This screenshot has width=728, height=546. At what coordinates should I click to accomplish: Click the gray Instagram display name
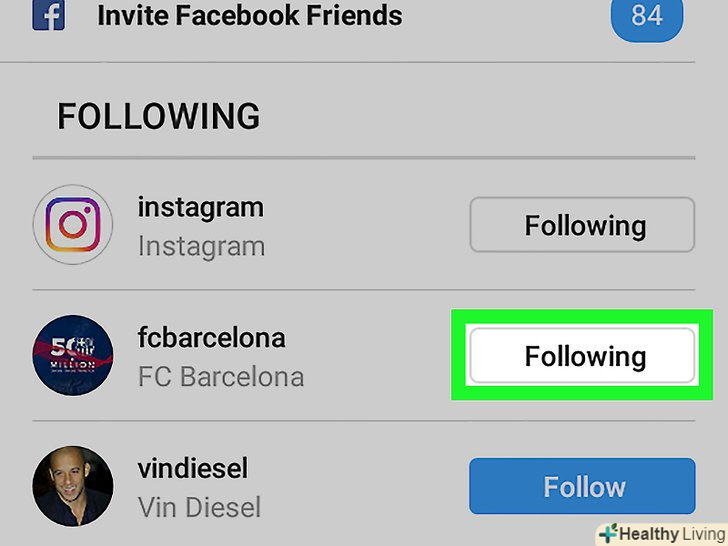click(x=200, y=246)
